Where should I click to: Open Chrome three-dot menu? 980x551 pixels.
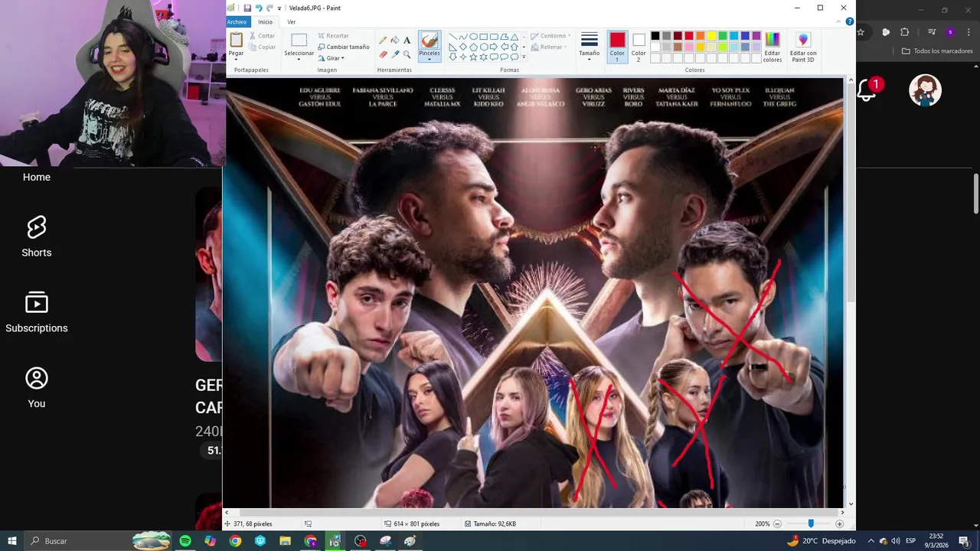point(968,32)
